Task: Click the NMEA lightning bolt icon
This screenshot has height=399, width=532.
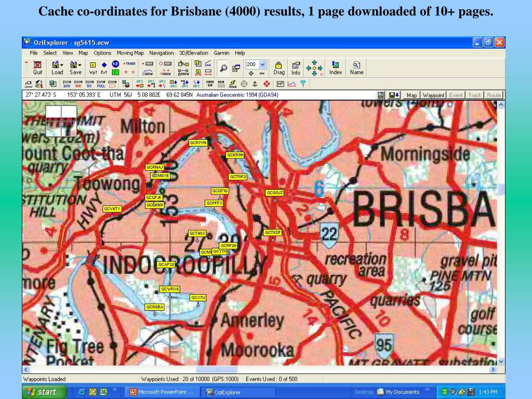Action: point(232,84)
